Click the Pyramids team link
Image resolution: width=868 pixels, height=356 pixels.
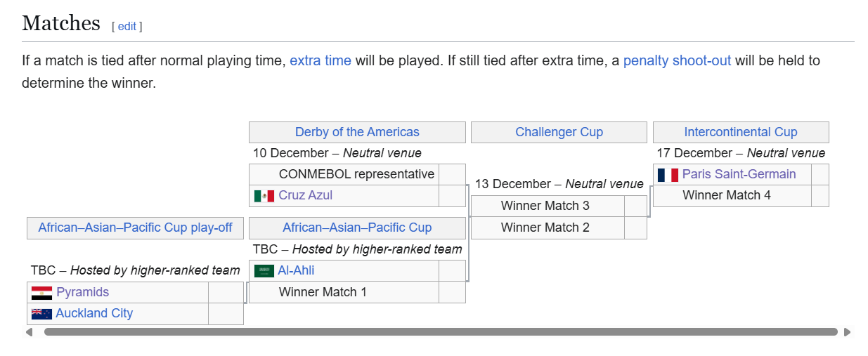(82, 292)
